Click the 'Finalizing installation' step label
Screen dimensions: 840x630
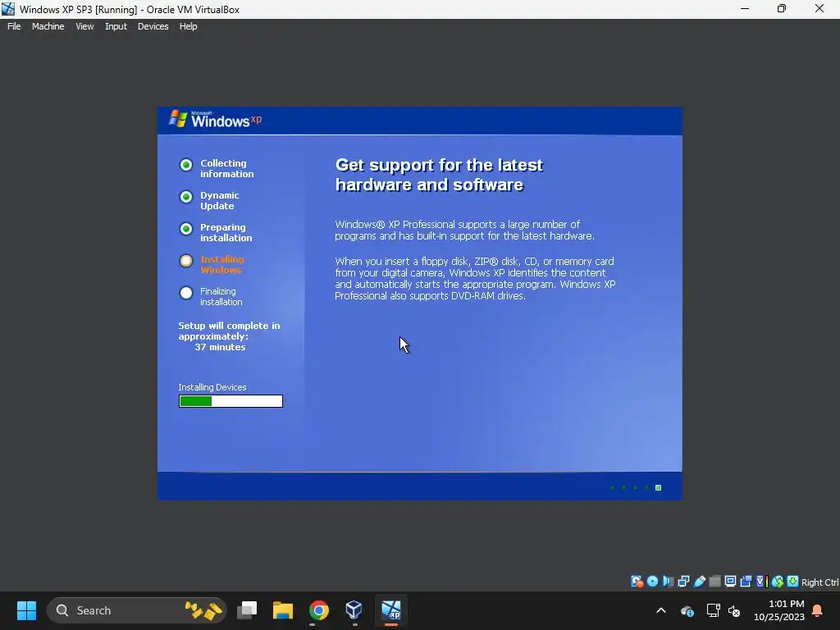click(x=221, y=297)
